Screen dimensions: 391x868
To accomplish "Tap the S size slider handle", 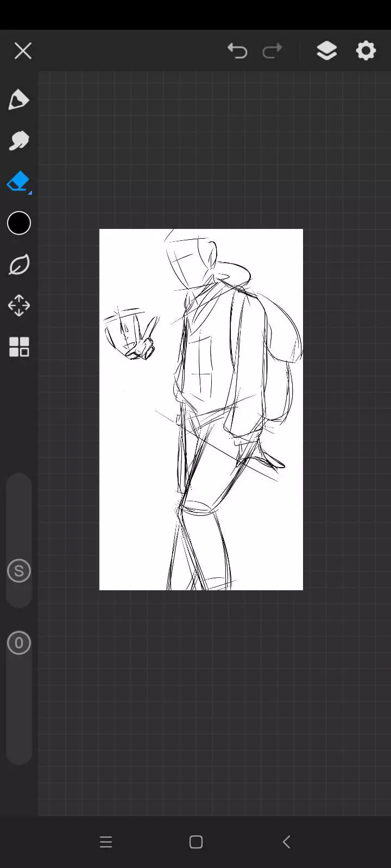I will click(x=19, y=571).
